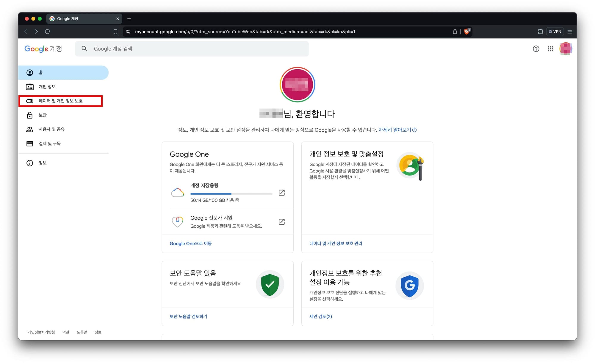Click the search magnifier icon
This screenshot has height=364, width=595.
tap(84, 49)
